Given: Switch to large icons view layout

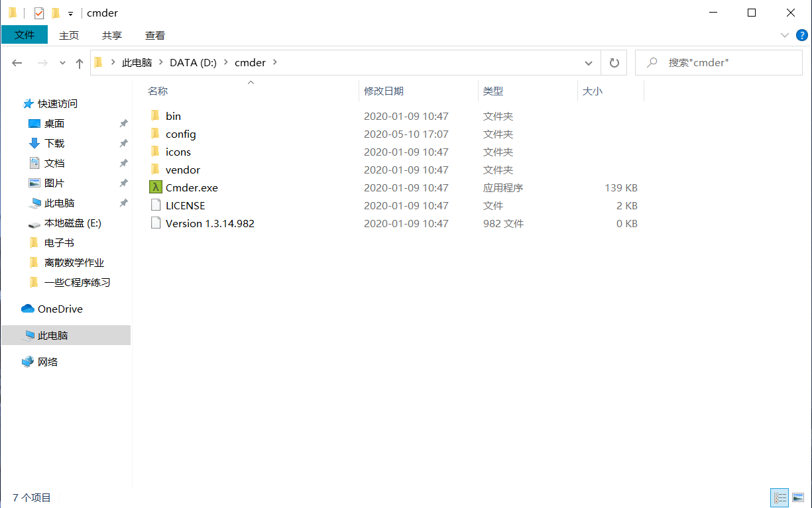Looking at the screenshot, I should coord(797,497).
